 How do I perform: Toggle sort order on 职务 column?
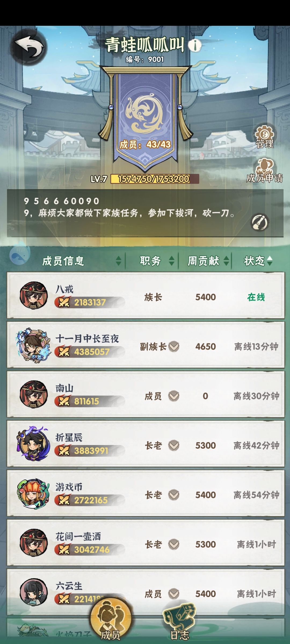pyautogui.click(x=172, y=261)
